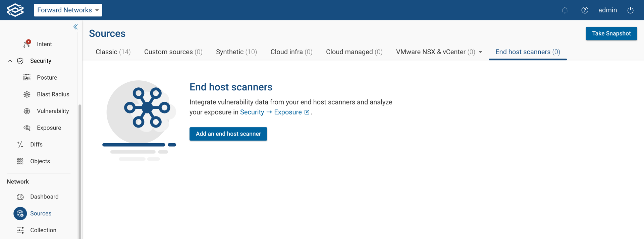This screenshot has width=644, height=239.
Task: Collapse the Security section chevron
Action: [10, 61]
